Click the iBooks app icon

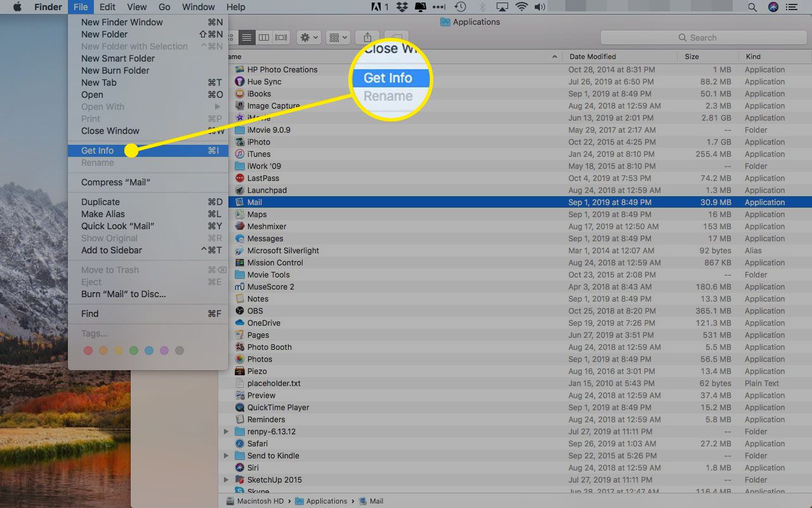coord(240,94)
